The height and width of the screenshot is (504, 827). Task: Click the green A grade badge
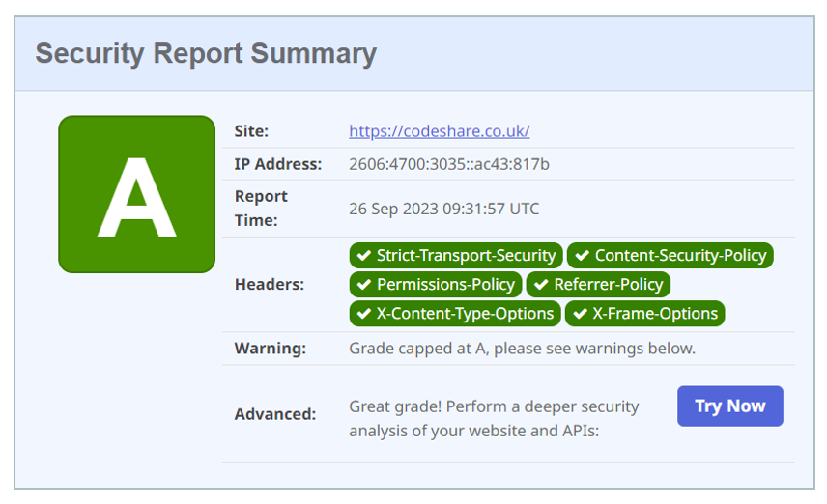coord(136,194)
